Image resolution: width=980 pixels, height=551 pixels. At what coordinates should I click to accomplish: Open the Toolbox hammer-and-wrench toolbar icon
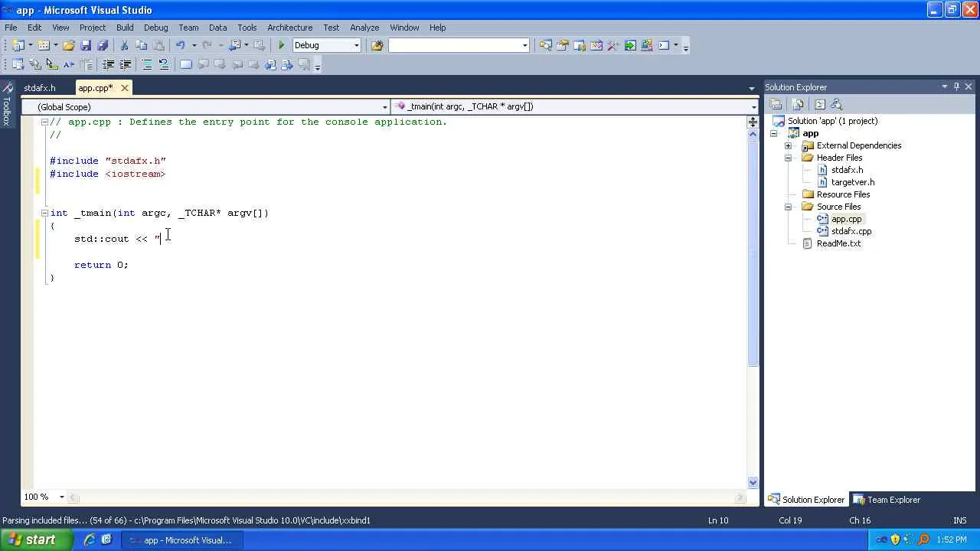pos(613,45)
